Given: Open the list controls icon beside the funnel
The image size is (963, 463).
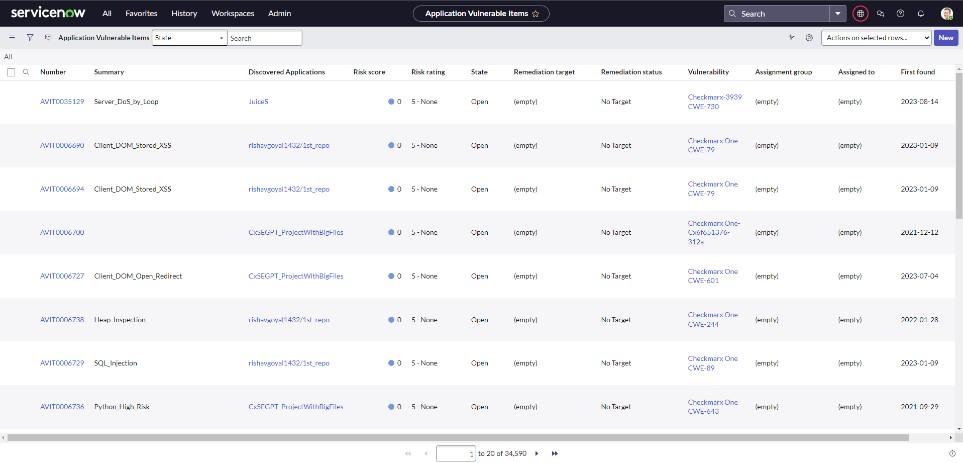Looking at the screenshot, I should (47, 37).
